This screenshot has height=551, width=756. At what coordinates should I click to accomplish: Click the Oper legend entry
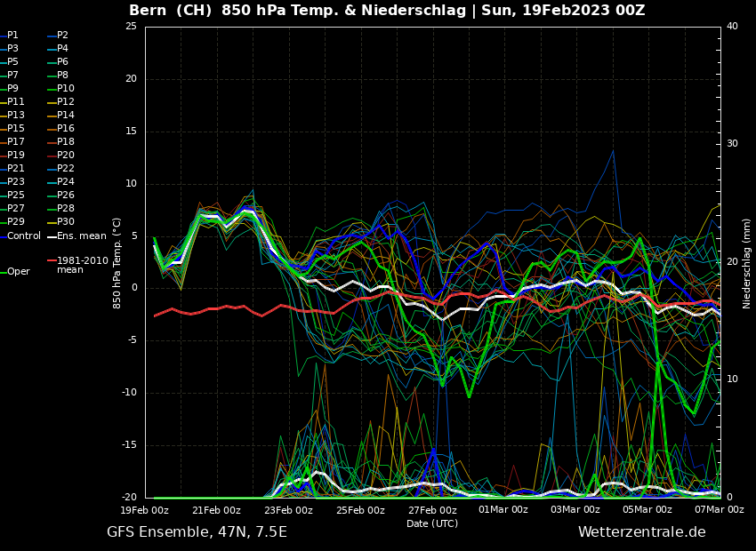pyautogui.click(x=15, y=272)
